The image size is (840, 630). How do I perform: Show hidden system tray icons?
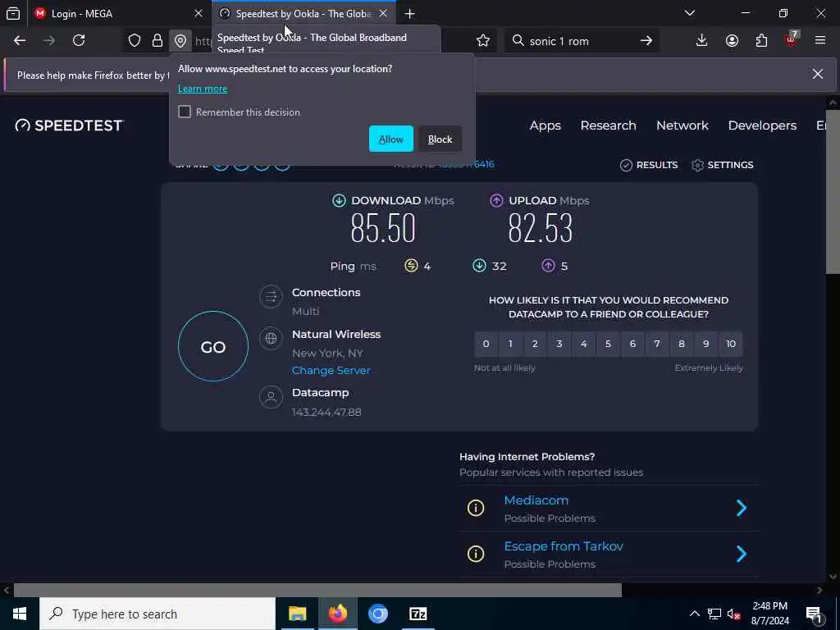click(694, 614)
